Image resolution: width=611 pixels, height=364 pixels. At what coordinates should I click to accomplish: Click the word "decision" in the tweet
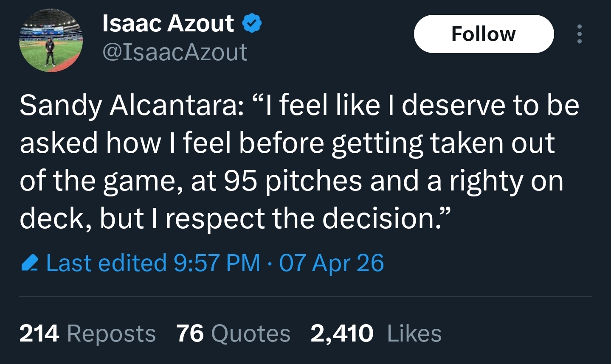(x=377, y=218)
